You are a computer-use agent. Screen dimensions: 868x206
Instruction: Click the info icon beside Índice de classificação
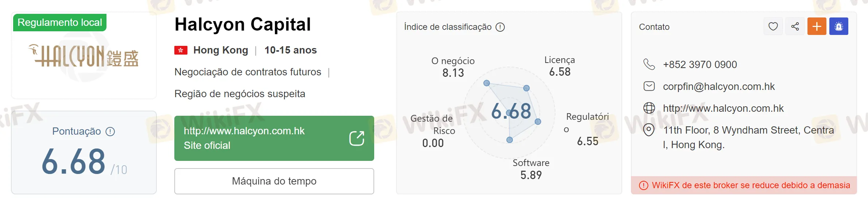500,27
